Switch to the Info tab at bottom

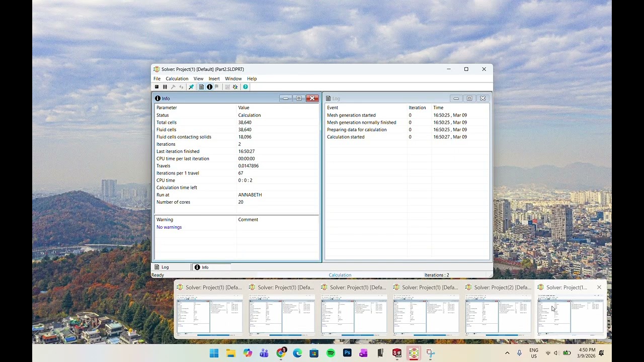(211, 267)
